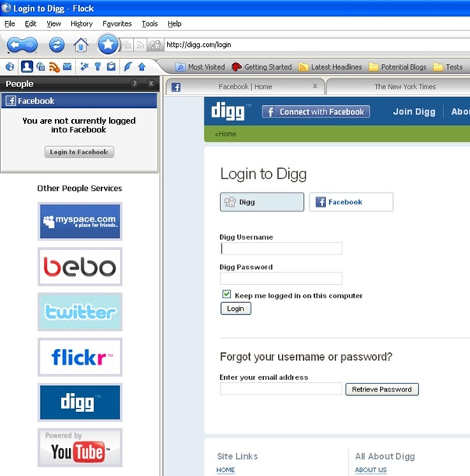Viewport: 470px width, 476px height.
Task: Open the Webmail envelope icon
Action: pos(67,67)
